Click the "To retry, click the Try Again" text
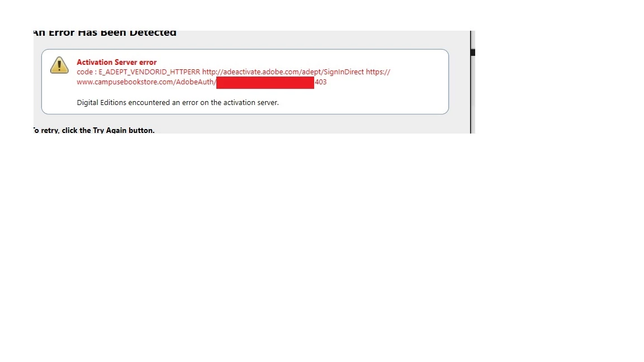The width and height of the screenshot is (644, 362). [94, 130]
